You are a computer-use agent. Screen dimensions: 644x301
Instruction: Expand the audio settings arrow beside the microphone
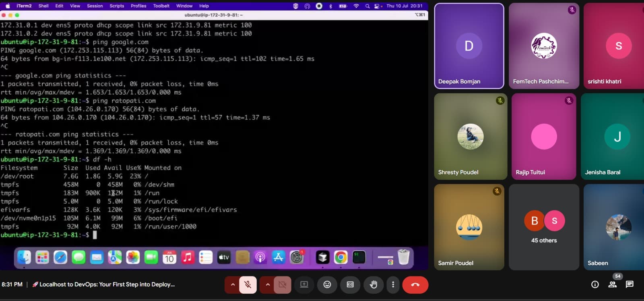point(232,285)
